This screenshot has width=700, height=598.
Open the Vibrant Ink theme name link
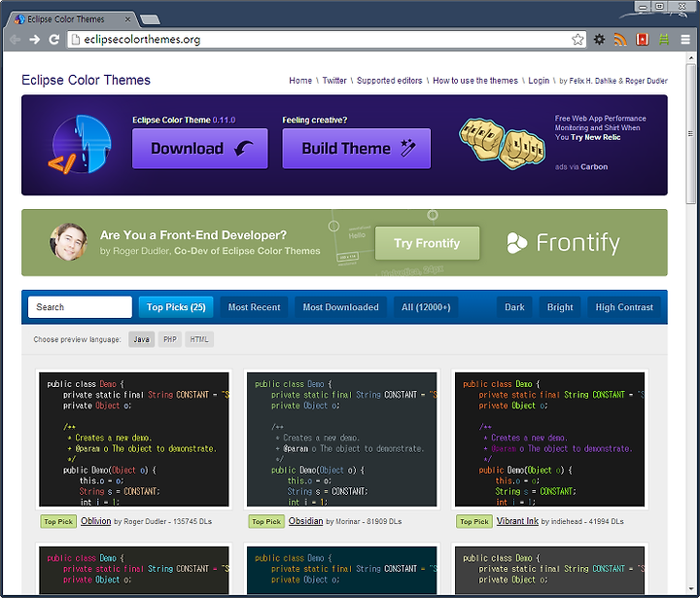[x=517, y=521]
